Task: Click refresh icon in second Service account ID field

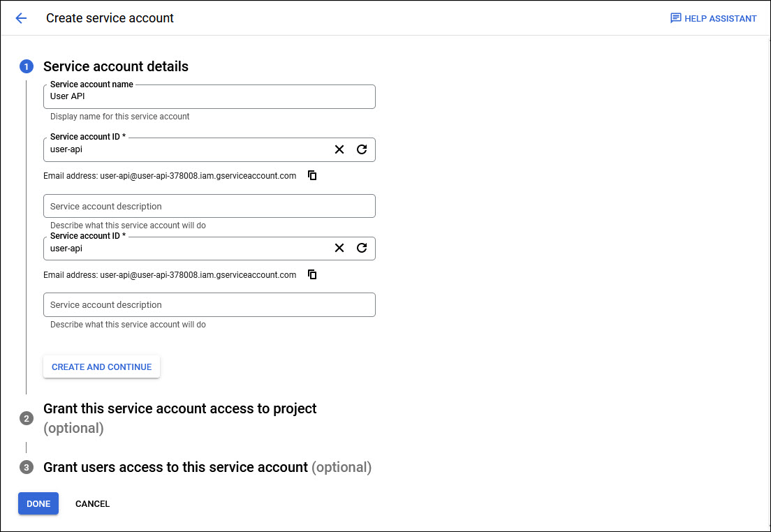Action: tap(362, 248)
